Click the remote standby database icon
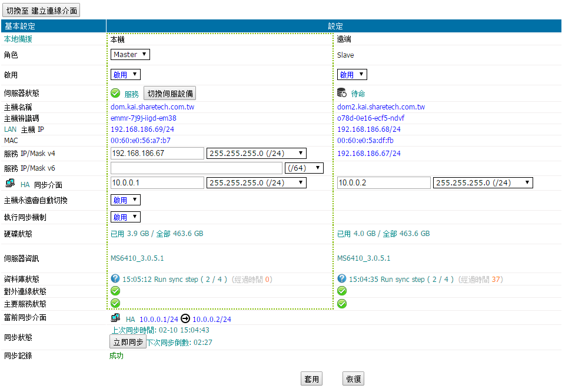The image size is (562, 392). [342, 93]
